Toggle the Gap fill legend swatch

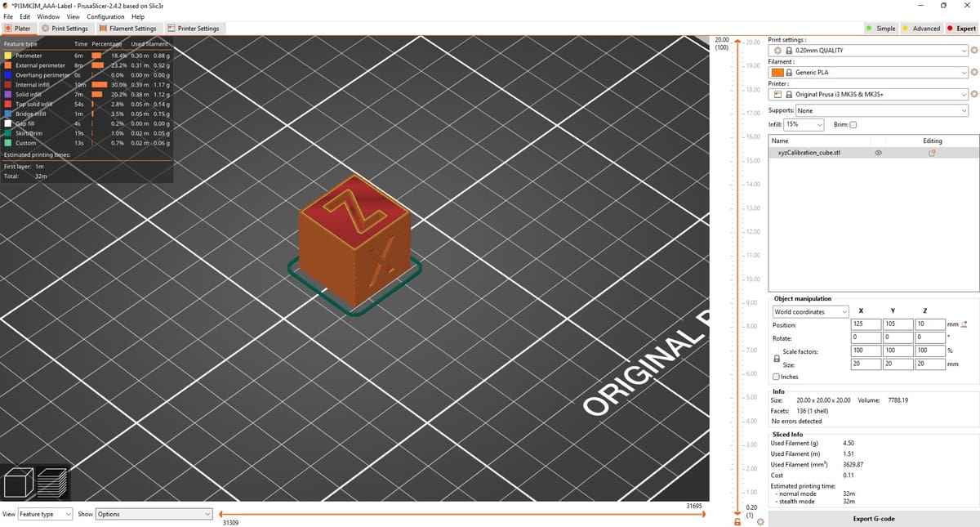[x=8, y=123]
